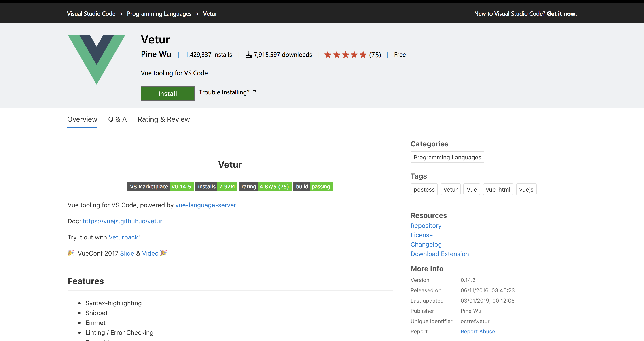This screenshot has width=644, height=341.
Task: Click the Released on date 06/11/2016, 03:45:23
Action: click(487, 290)
